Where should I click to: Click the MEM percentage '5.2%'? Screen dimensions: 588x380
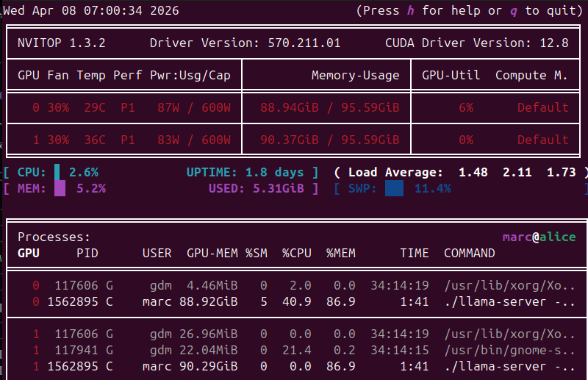point(91,188)
